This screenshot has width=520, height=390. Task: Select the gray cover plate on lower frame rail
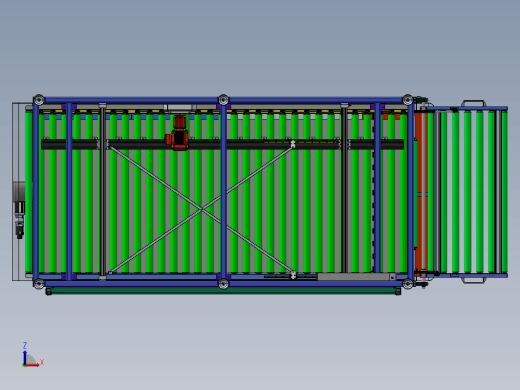(354, 277)
